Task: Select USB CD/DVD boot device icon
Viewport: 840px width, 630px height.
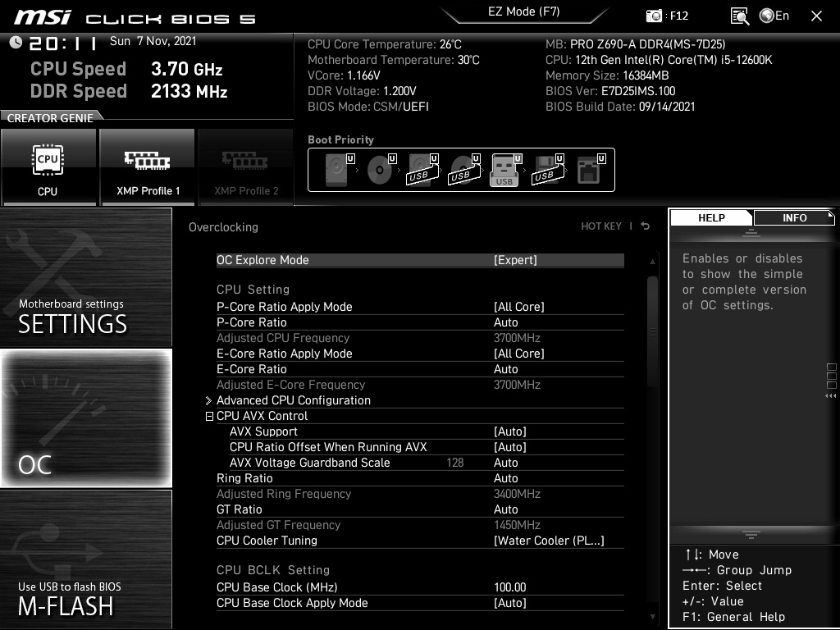Action: [x=464, y=170]
